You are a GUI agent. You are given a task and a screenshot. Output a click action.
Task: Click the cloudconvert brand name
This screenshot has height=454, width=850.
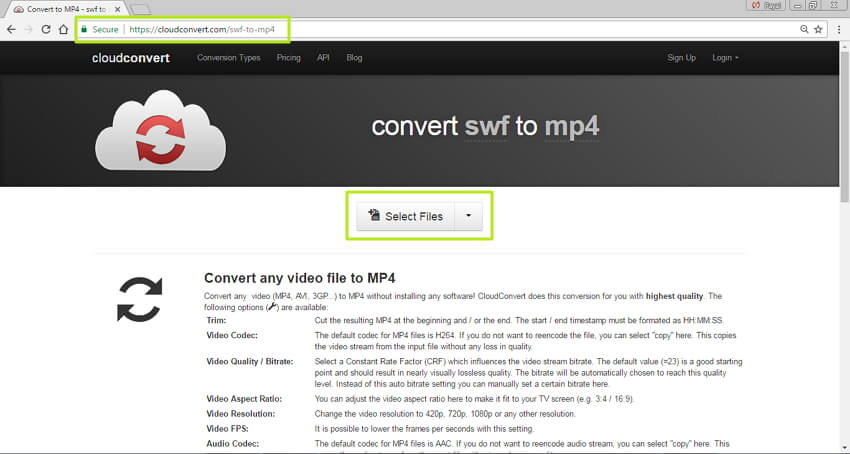[x=131, y=57]
